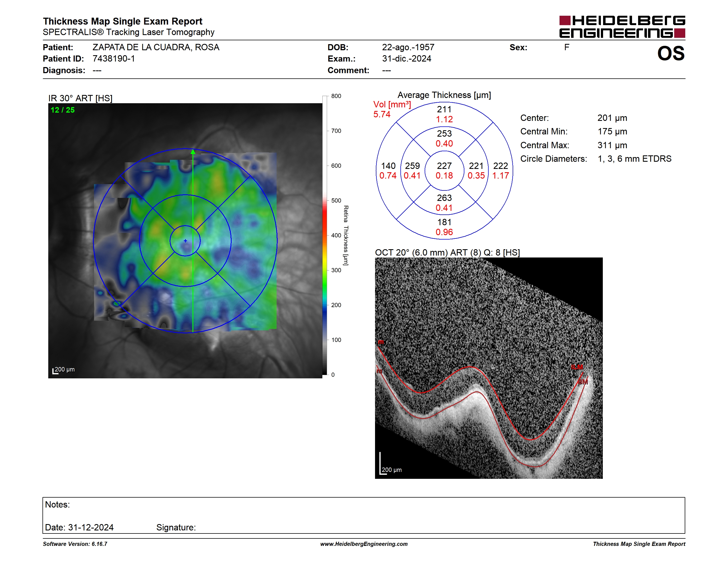The width and height of the screenshot is (728, 563).
Task: Click the 200 µm scale bar on IR image
Action: click(64, 370)
